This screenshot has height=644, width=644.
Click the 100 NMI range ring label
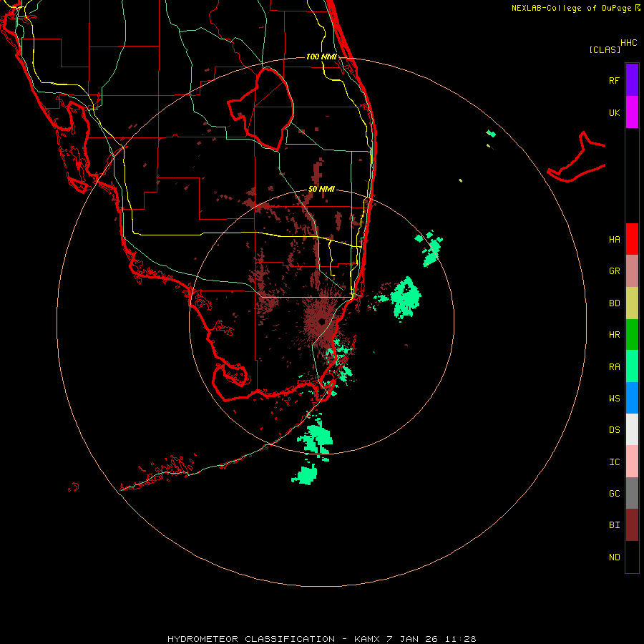tap(321, 57)
